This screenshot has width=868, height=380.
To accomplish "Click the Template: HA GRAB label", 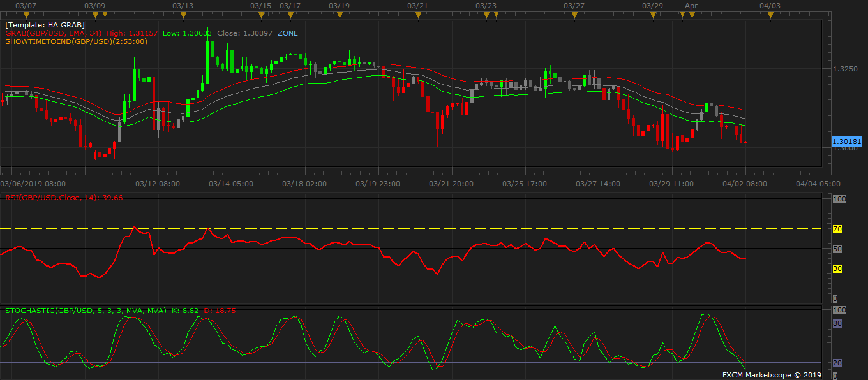I will click(45, 25).
